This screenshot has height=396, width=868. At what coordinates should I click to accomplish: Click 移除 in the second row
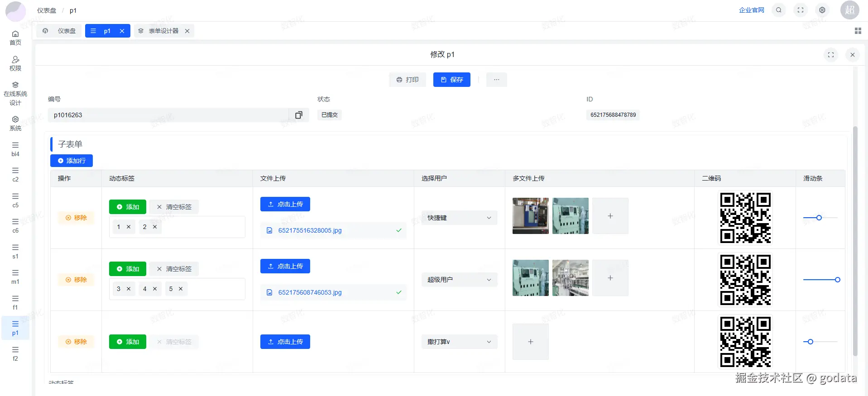tap(76, 280)
